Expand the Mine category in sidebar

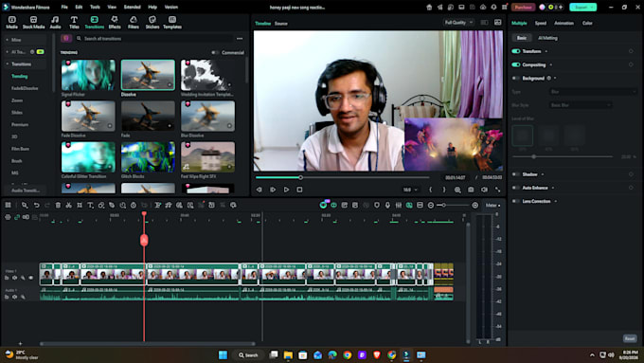coord(8,40)
